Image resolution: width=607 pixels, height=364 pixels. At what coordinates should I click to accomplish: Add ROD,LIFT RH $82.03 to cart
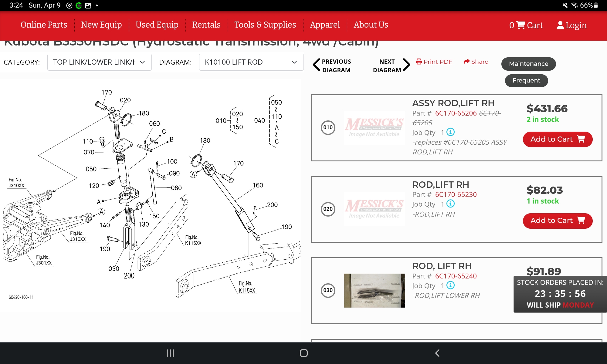click(x=558, y=221)
